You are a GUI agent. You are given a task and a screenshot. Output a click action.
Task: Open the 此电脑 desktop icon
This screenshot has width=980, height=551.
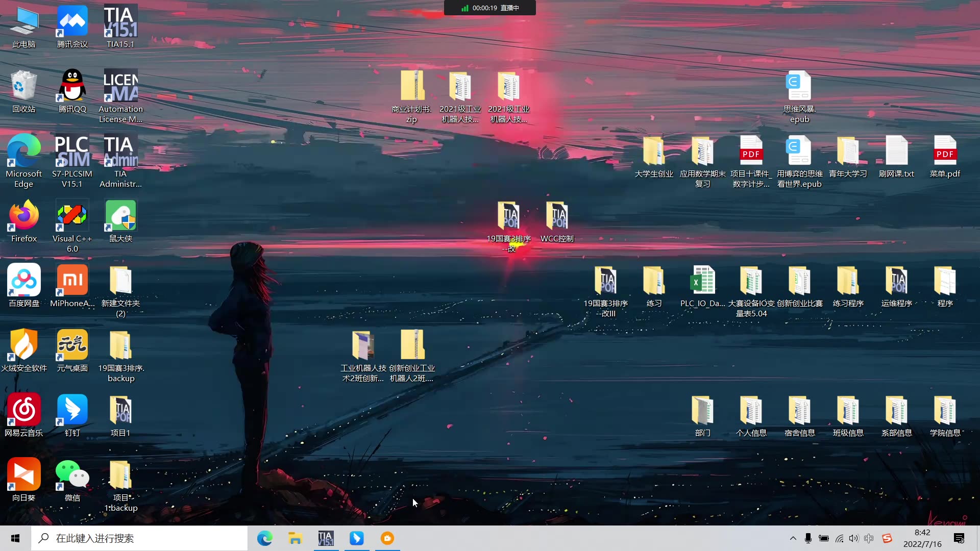pos(24,27)
